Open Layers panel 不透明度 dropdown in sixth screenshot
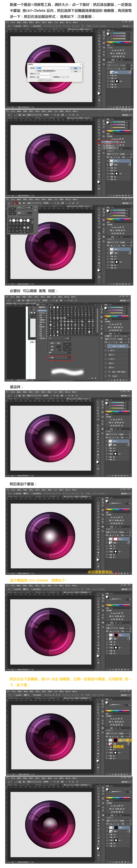The height and width of the screenshot is (868, 137). 130,532
